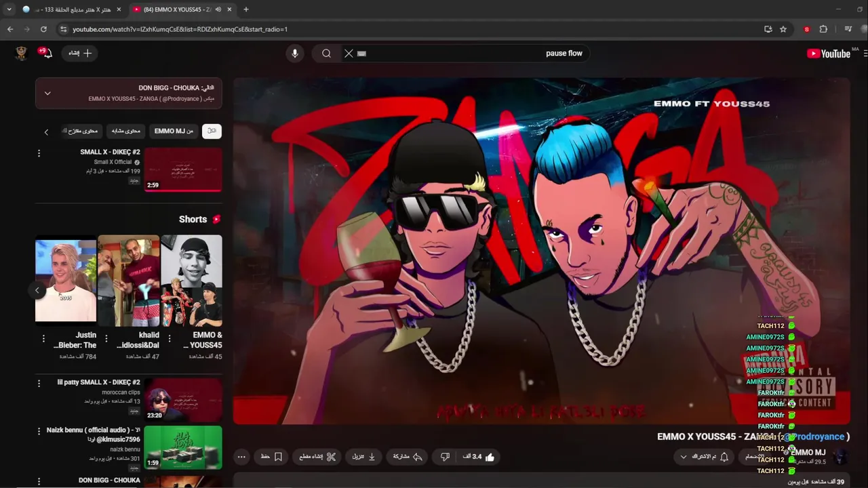
Task: Select the similar content filter chip
Action: click(125, 131)
